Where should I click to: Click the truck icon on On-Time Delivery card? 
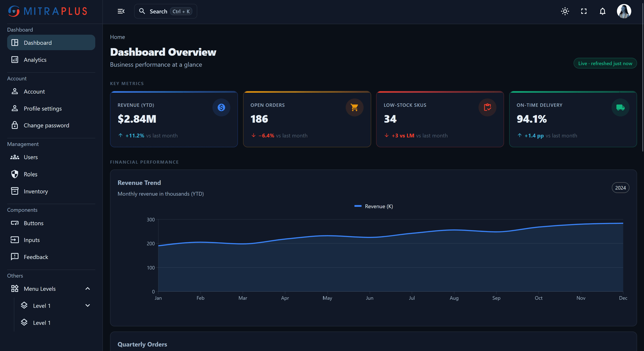[620, 107]
